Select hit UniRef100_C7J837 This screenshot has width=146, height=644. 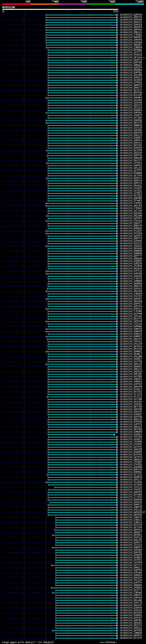(x=131, y=497)
